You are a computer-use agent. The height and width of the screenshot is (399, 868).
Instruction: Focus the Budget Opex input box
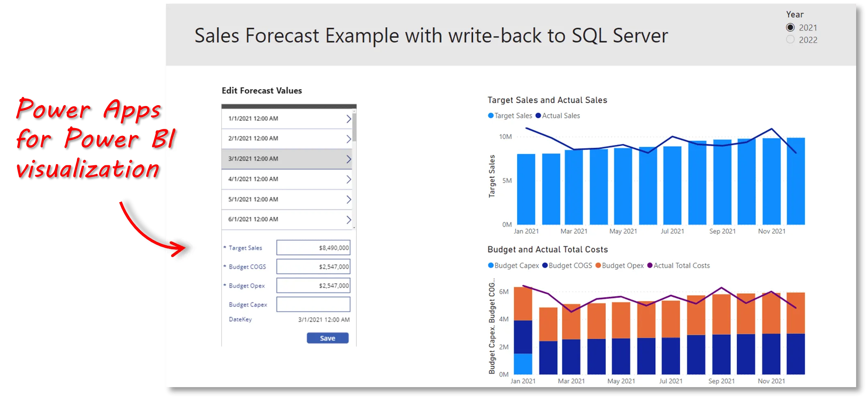pos(313,286)
